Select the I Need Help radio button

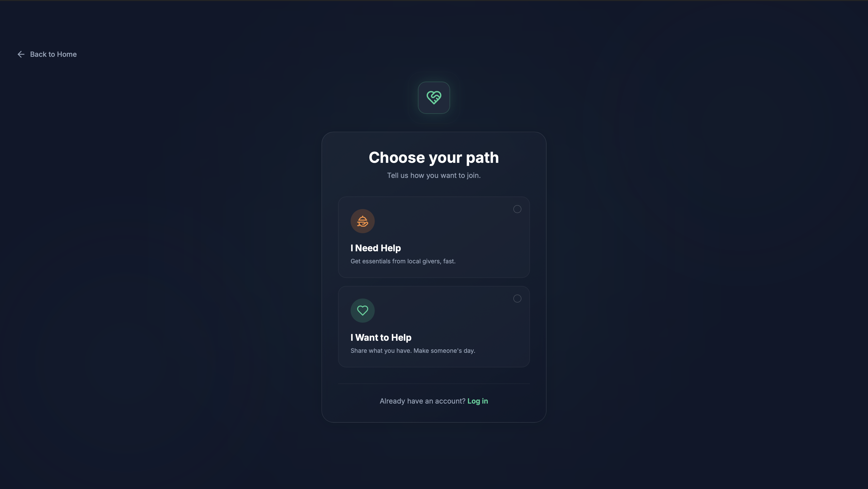(x=517, y=209)
